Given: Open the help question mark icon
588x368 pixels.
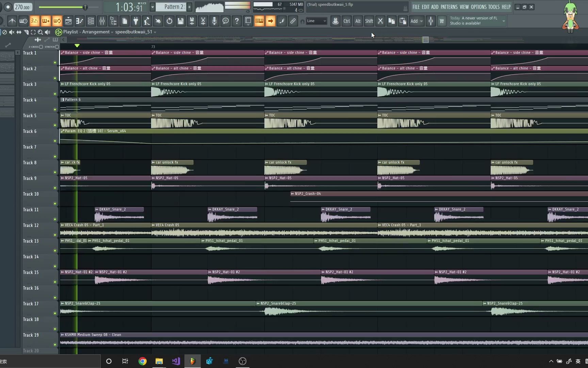Looking at the screenshot, I should click(x=237, y=21).
